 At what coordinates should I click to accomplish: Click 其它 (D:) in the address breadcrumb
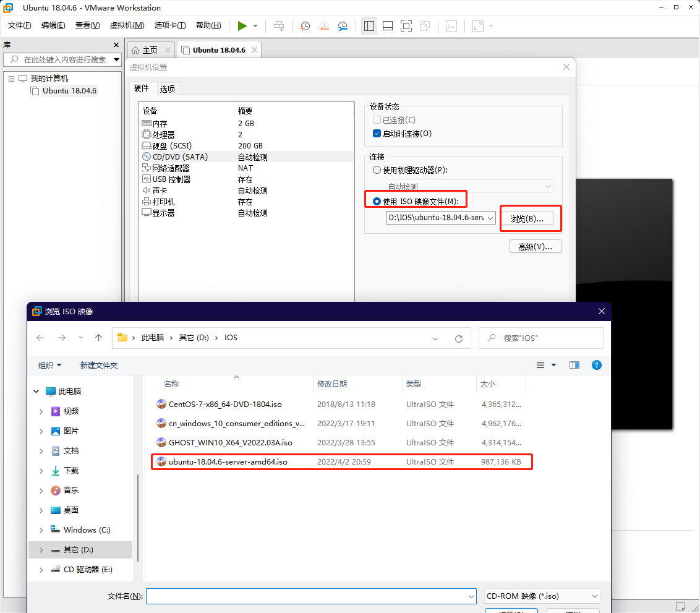tap(194, 338)
